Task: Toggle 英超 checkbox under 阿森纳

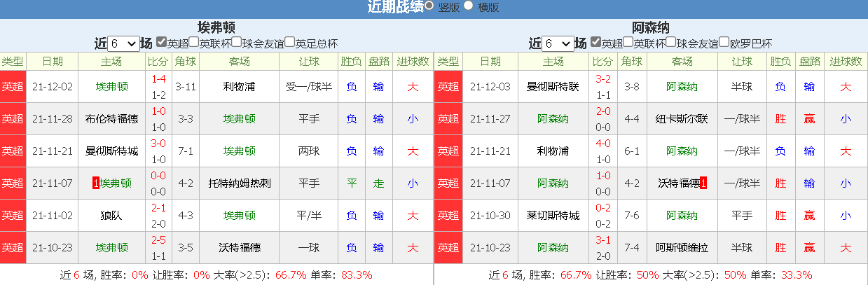Action: 595,42
